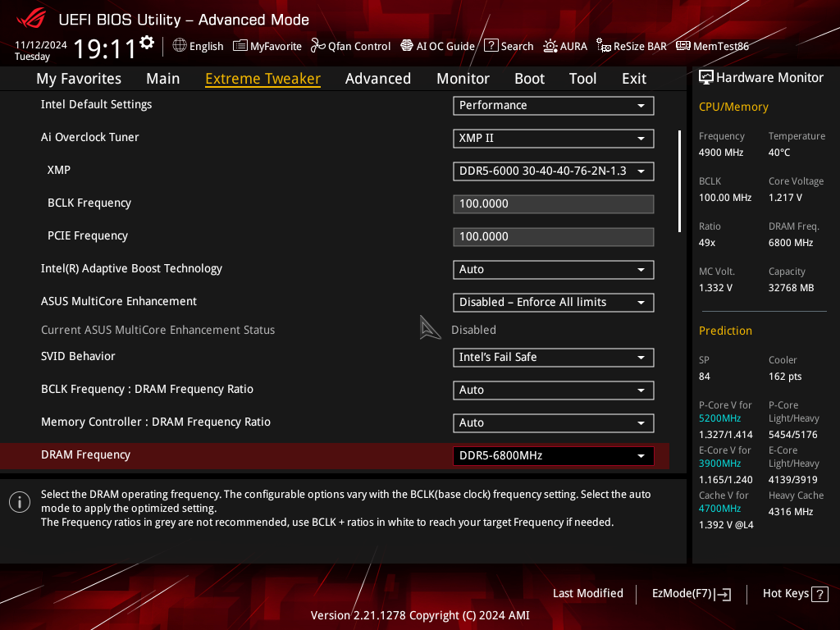The image size is (840, 630).
Task: Click the DRAM Freq. 6800 MHz value
Action: click(791, 243)
